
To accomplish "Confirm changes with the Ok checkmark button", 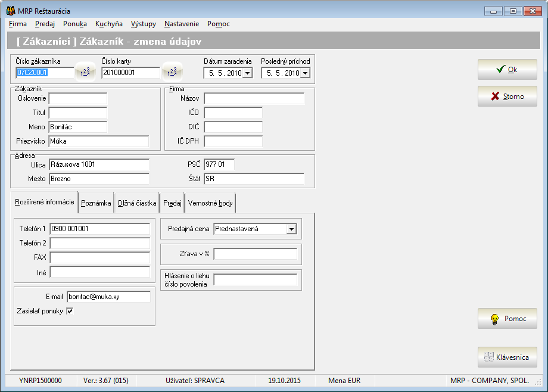I will (x=507, y=70).
